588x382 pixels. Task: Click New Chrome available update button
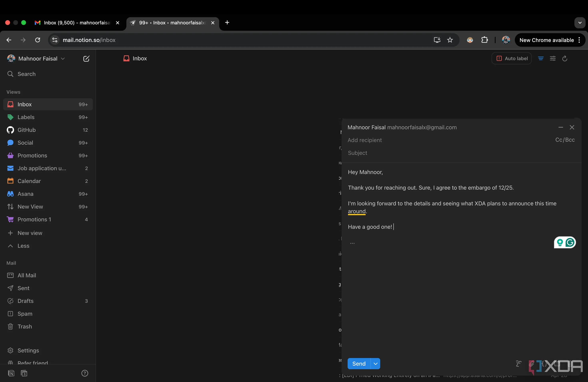pyautogui.click(x=550, y=40)
